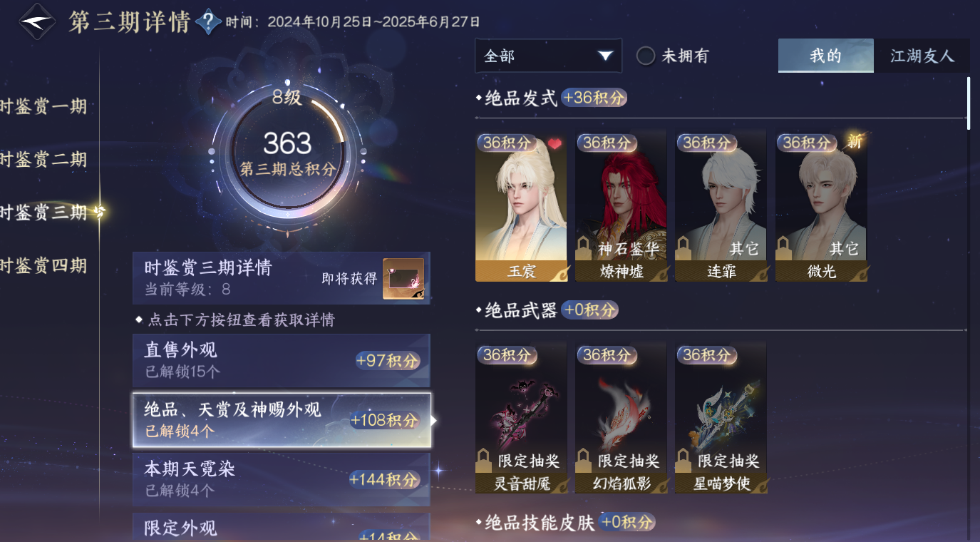The width and height of the screenshot is (980, 542).
Task: Open the 直售外观 details row
Action: [282, 360]
